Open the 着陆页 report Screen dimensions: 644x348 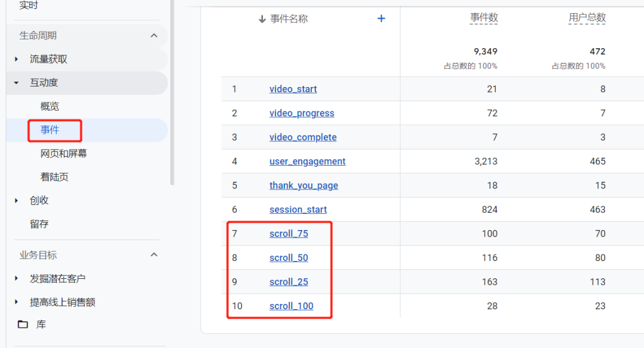[x=55, y=177]
